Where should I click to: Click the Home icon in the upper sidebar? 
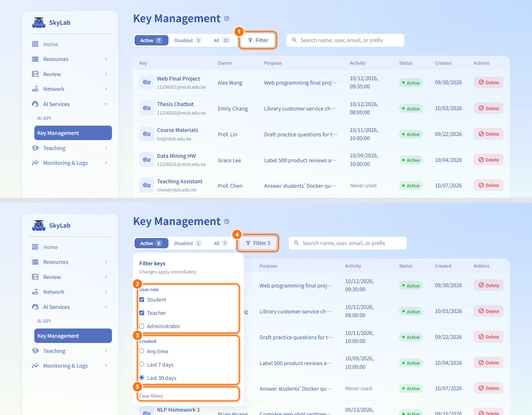pos(35,44)
